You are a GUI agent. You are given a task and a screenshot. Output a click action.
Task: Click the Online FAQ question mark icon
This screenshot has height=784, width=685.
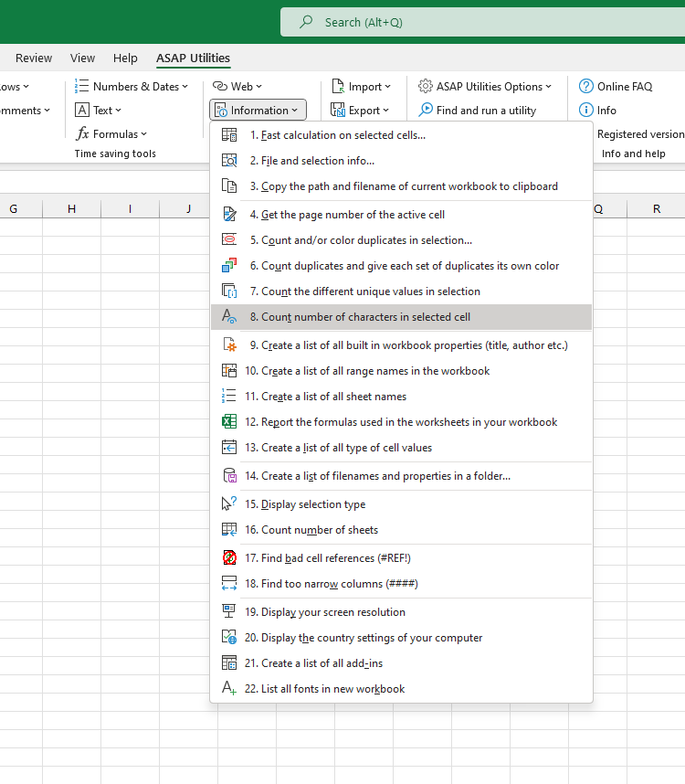tap(585, 87)
